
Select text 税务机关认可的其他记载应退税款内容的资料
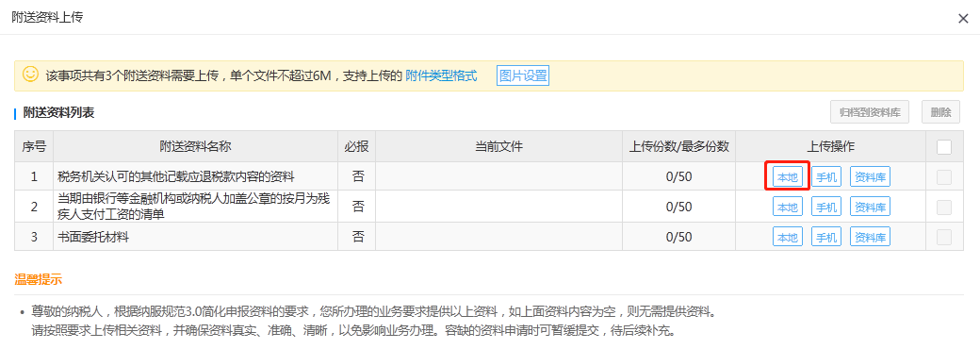(175, 177)
